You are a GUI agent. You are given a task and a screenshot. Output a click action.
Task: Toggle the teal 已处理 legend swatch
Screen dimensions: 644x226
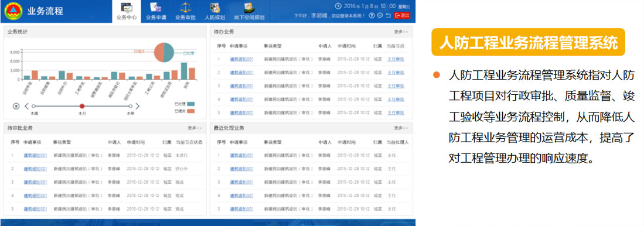190,104
